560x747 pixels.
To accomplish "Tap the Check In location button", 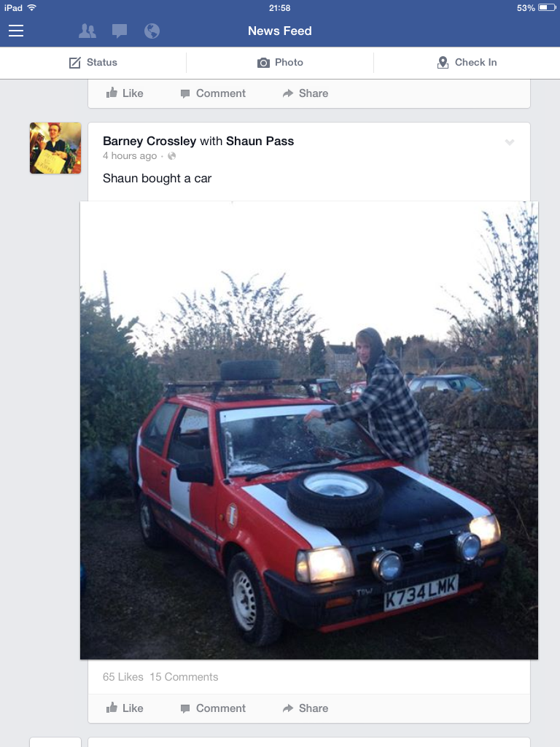I will coord(467,63).
